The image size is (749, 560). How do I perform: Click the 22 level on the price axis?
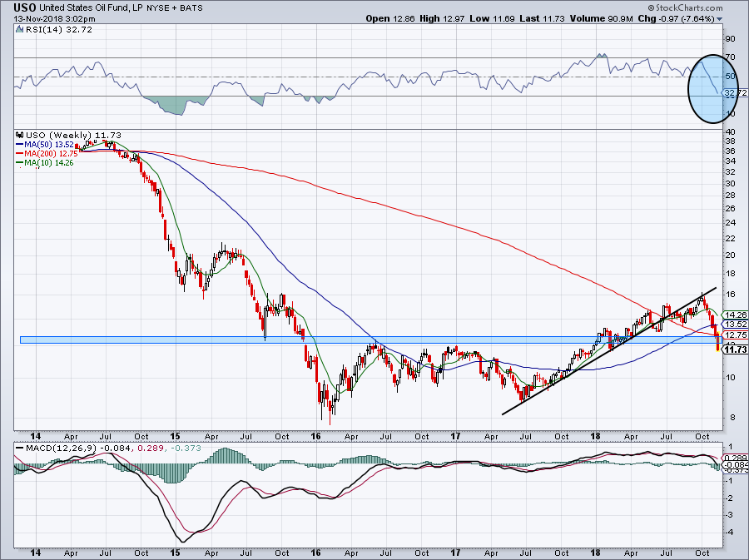731,238
